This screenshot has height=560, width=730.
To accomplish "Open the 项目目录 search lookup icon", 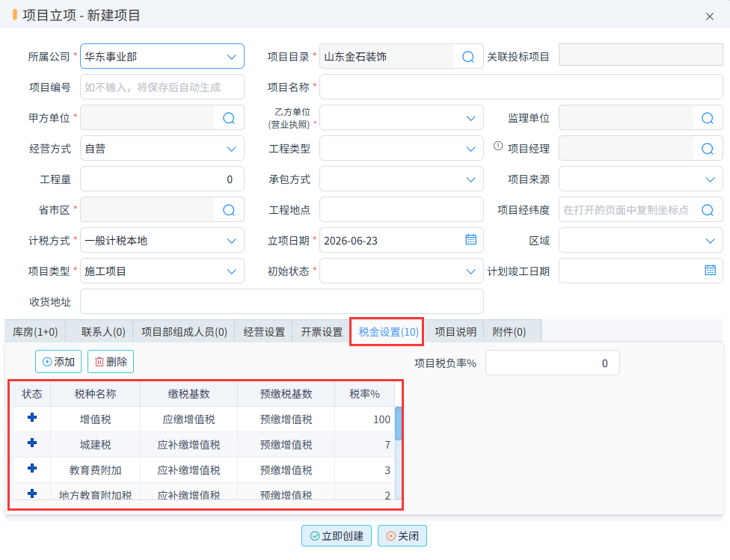I will [x=468, y=57].
